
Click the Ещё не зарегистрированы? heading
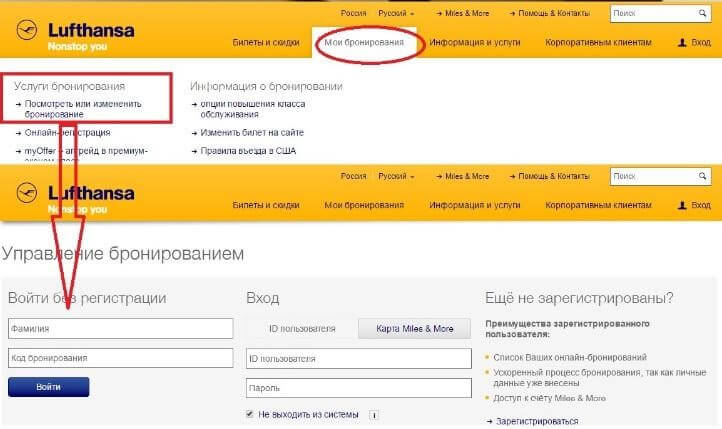click(579, 298)
